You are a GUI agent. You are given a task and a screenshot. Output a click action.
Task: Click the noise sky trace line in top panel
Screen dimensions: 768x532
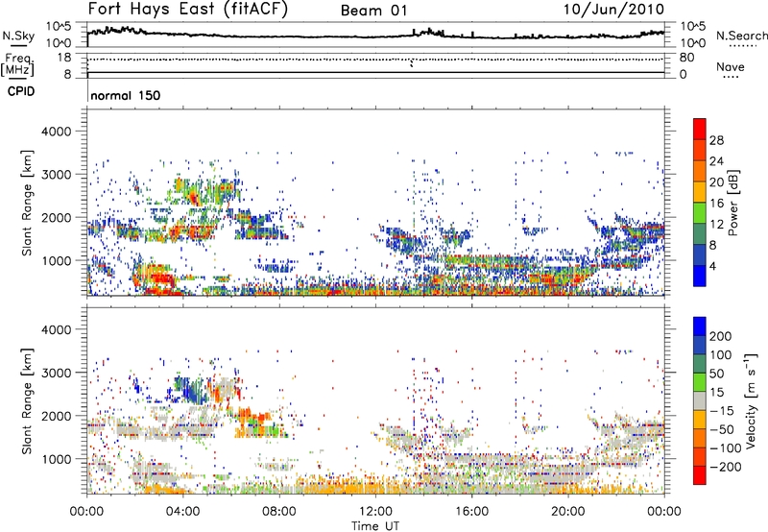375,36
